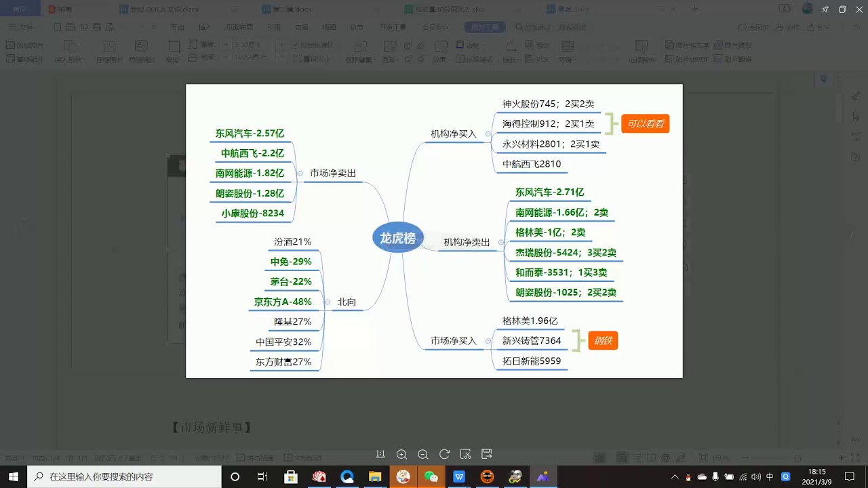Switch to WPS Writer on taskbar
This screenshot has height=488, width=868.
(x=459, y=476)
